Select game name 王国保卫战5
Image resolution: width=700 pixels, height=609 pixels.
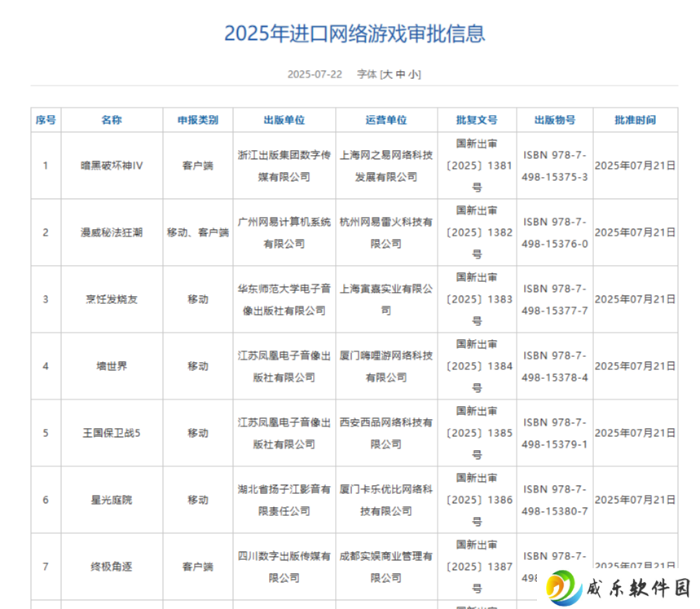click(112, 433)
